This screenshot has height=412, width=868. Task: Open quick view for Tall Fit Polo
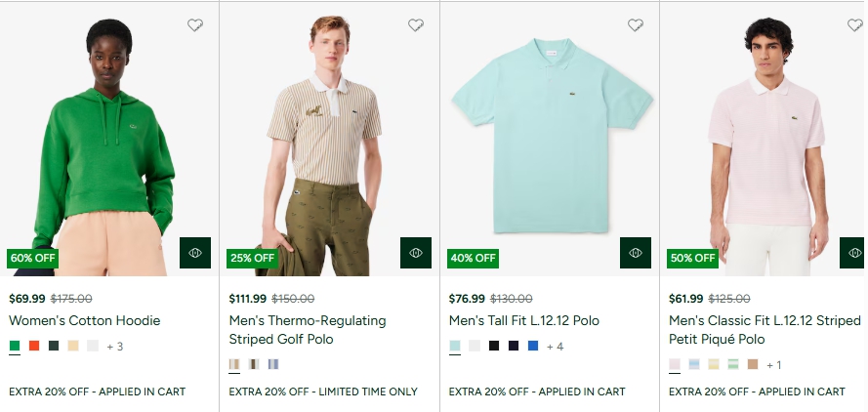coord(636,253)
